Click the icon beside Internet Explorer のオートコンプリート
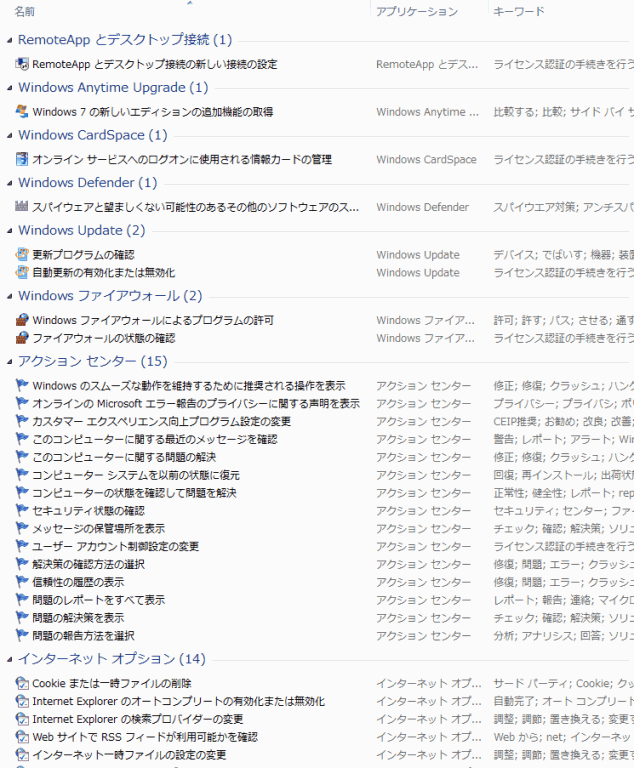The image size is (634, 768). point(22,701)
